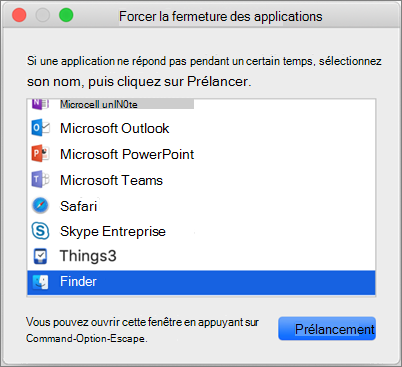Select "Microsoft Teams" in the list
Screen dimensions: 402x367
tap(111, 180)
